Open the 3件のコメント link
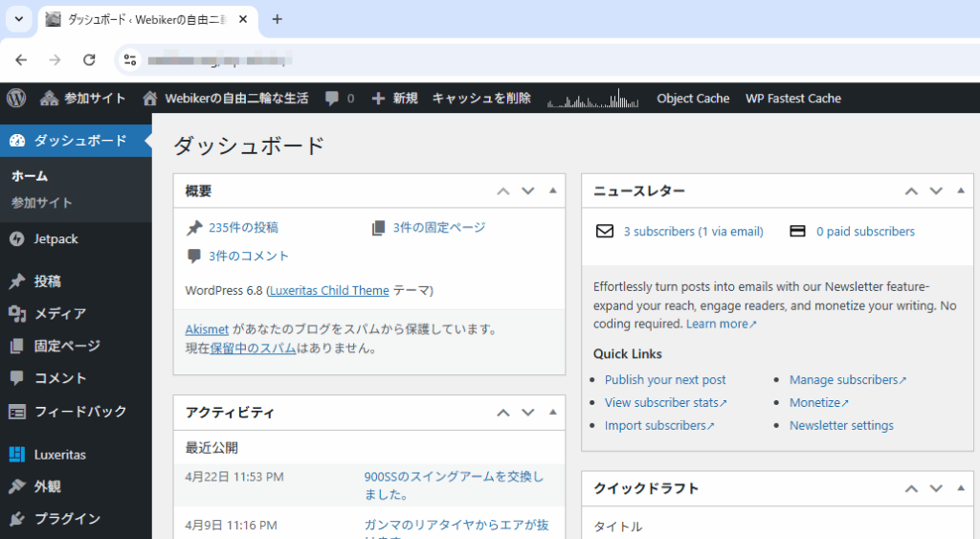Screen dimensions: 980x539 point(248,256)
